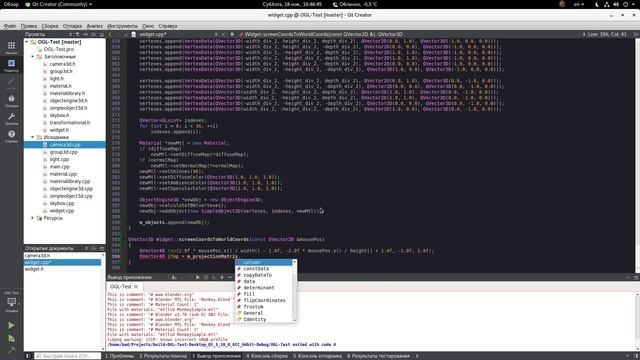Click Line 396, Col 41 position indicator

[x=607, y=34]
